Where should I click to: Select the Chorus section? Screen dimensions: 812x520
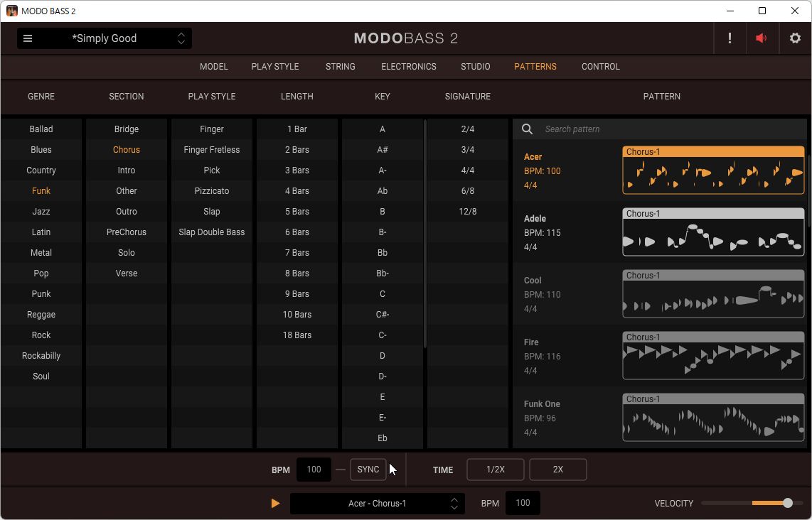[x=127, y=150]
